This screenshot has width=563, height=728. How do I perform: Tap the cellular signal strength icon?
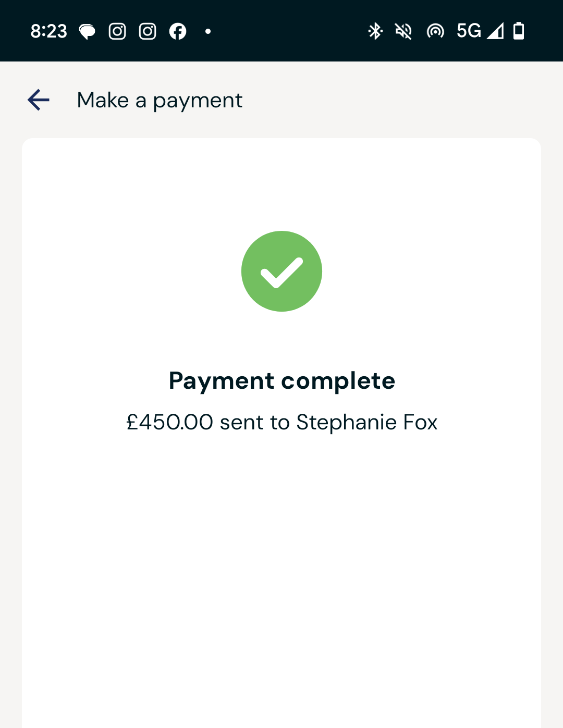[495, 31]
